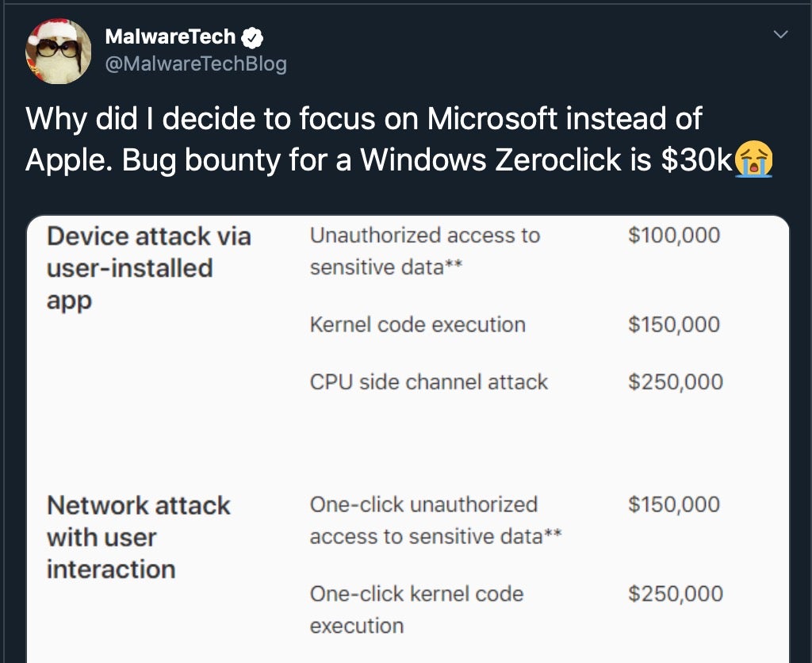
Task: Click "CPU side channel attack" text
Action: click(429, 381)
